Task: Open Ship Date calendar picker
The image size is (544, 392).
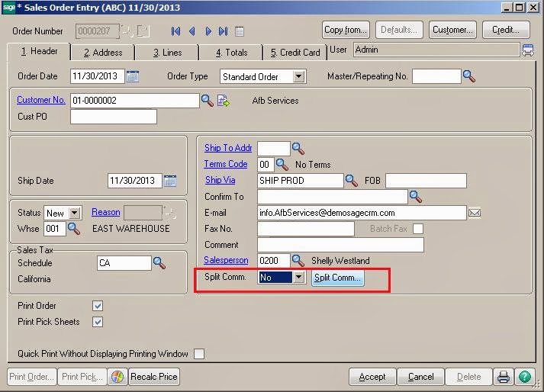Action: [x=170, y=181]
